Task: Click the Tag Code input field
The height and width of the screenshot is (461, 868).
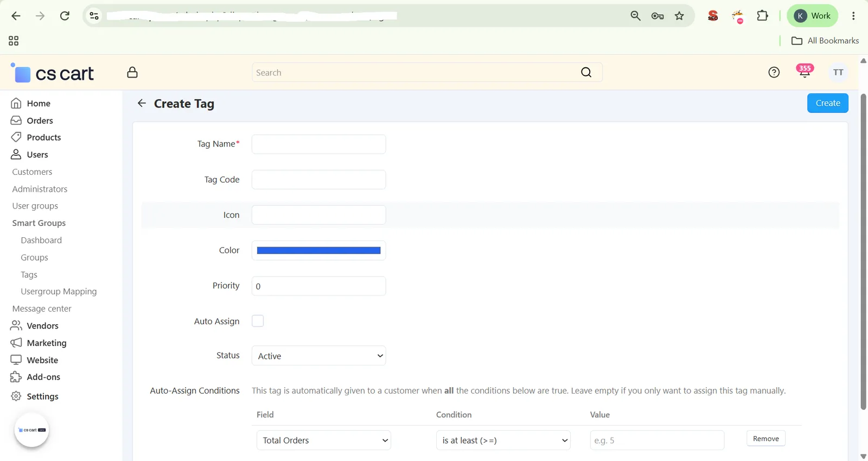Action: (319, 180)
